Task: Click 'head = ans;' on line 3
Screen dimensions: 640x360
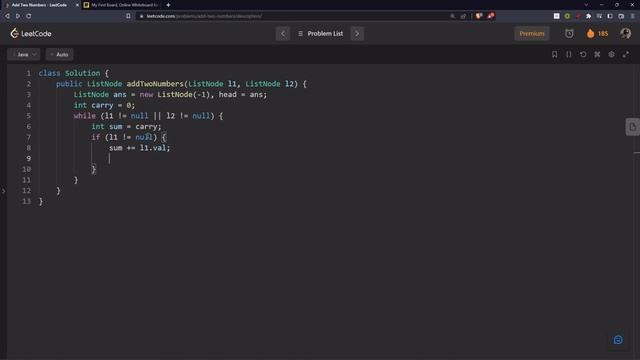Action: click(243, 94)
